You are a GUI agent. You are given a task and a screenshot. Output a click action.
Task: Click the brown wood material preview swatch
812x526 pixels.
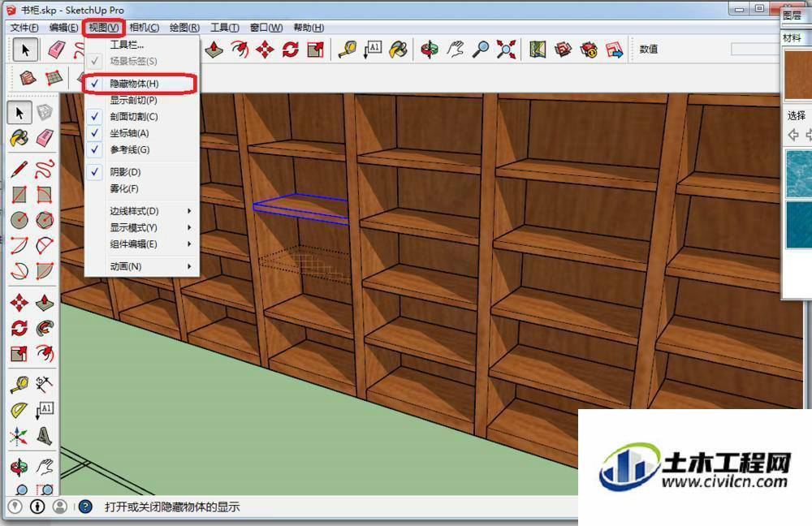pos(798,75)
